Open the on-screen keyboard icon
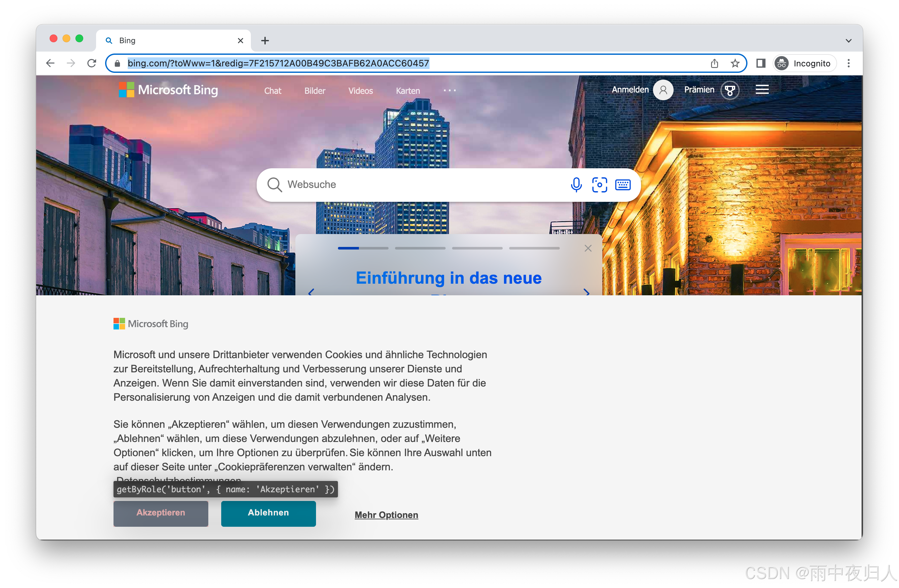The image size is (899, 588). click(x=623, y=185)
